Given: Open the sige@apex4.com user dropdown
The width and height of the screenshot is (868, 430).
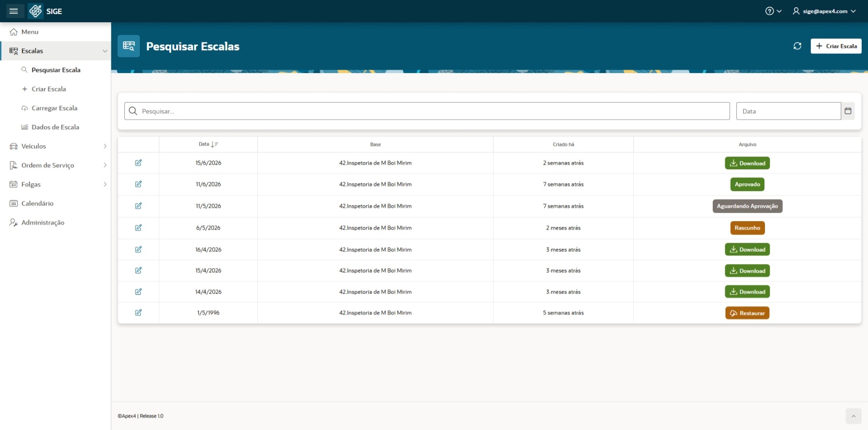Looking at the screenshot, I should click(x=824, y=11).
